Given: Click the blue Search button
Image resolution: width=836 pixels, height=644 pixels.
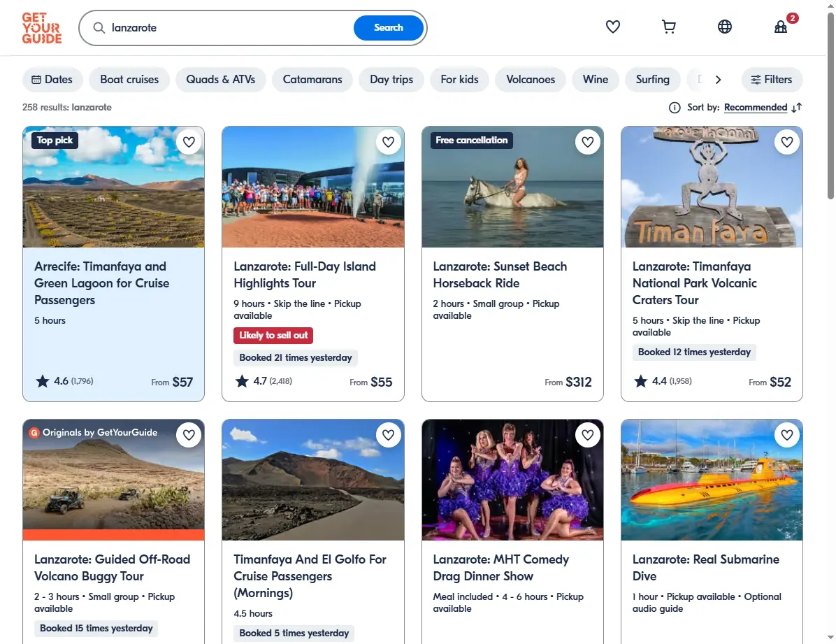Looking at the screenshot, I should pos(389,28).
